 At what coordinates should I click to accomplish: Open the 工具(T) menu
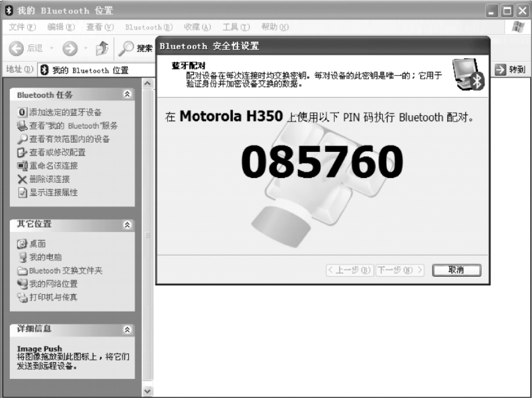click(x=236, y=27)
